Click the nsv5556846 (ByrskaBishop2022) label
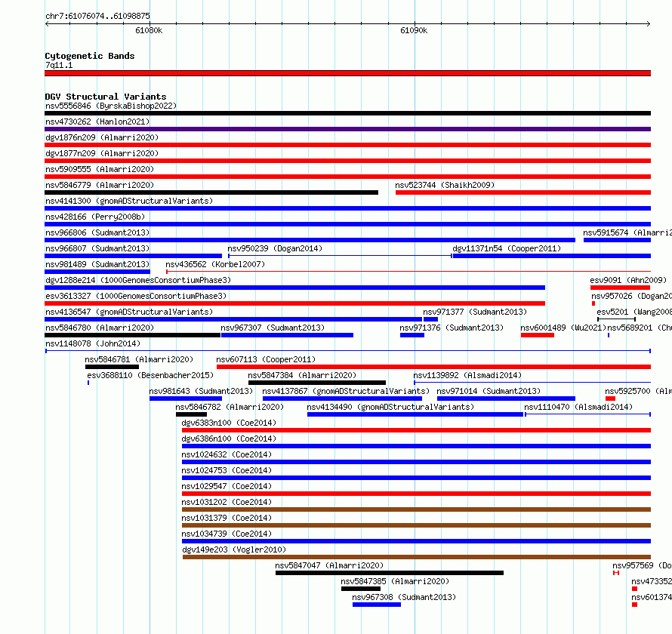672x634 pixels. 111,106
